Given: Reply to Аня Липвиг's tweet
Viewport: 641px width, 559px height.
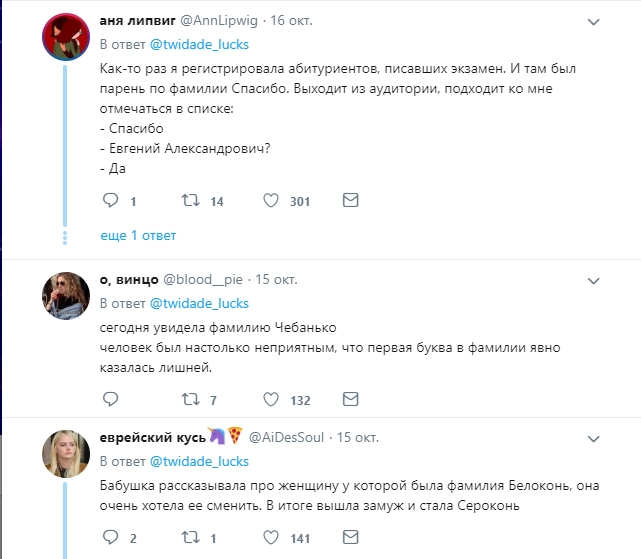Looking at the screenshot, I should coord(111,200).
